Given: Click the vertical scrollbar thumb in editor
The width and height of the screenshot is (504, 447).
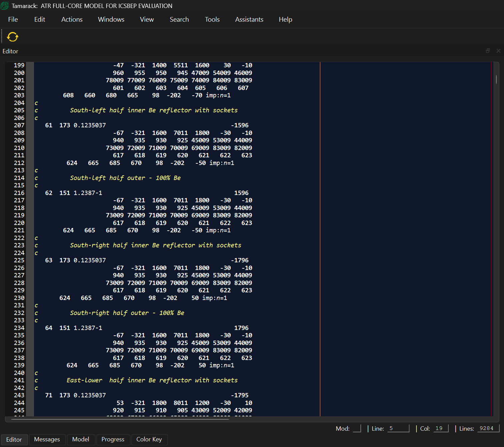Looking at the screenshot, I should point(496,79).
